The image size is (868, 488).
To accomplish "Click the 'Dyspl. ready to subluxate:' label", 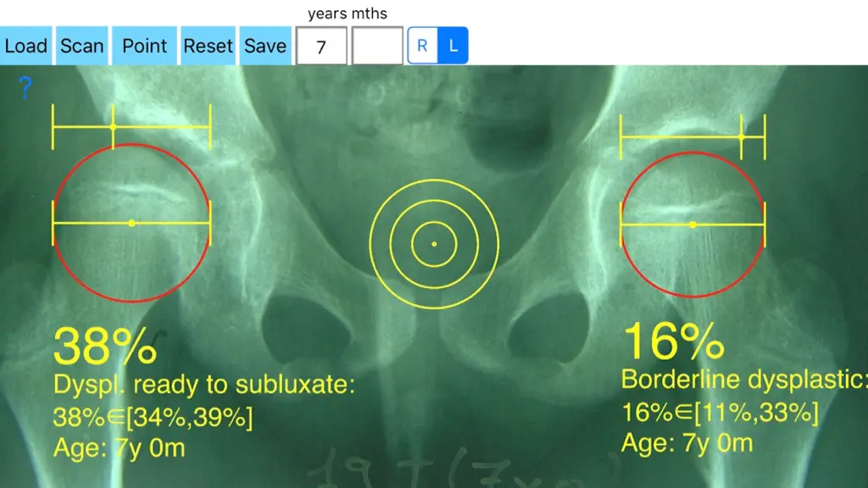I will coord(203,385).
